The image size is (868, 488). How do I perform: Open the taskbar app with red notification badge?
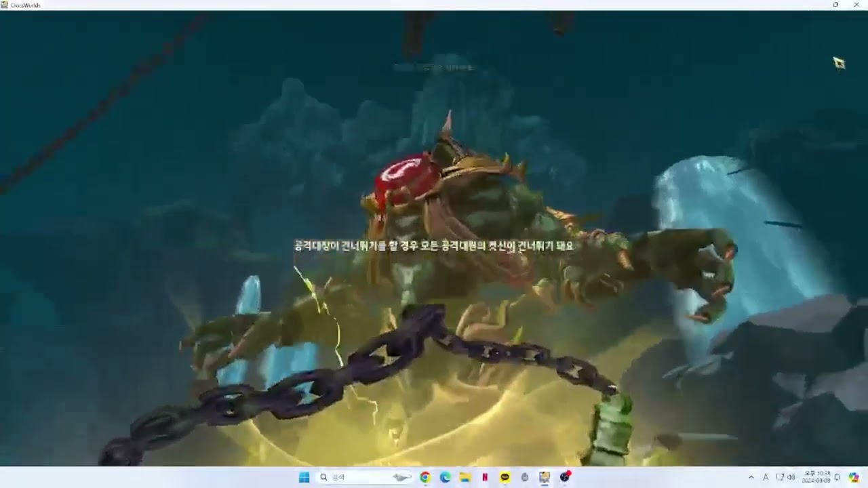point(565,477)
